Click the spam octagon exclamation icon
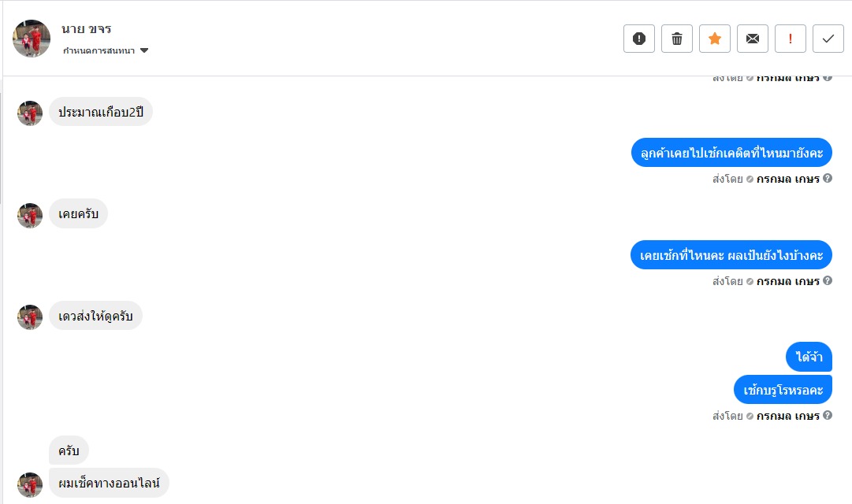The width and height of the screenshot is (852, 504). [x=639, y=39]
